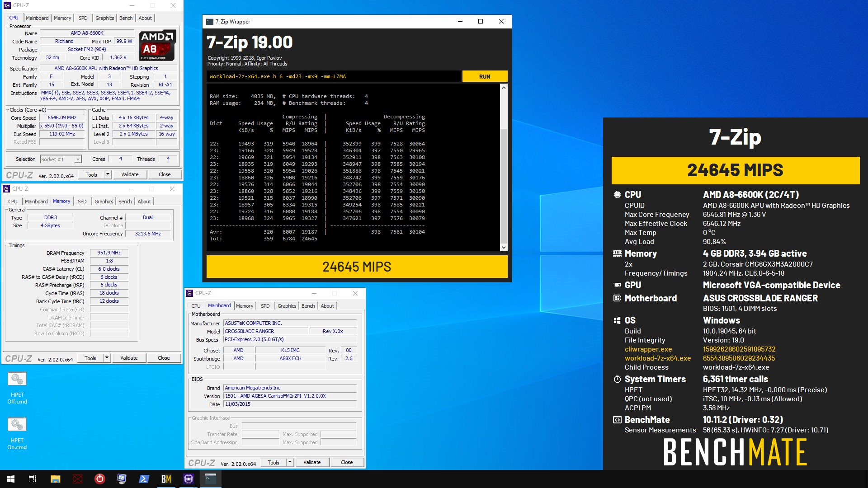The image size is (868, 488).
Task: Click the Core VID value 1.362 V
Action: pos(118,57)
